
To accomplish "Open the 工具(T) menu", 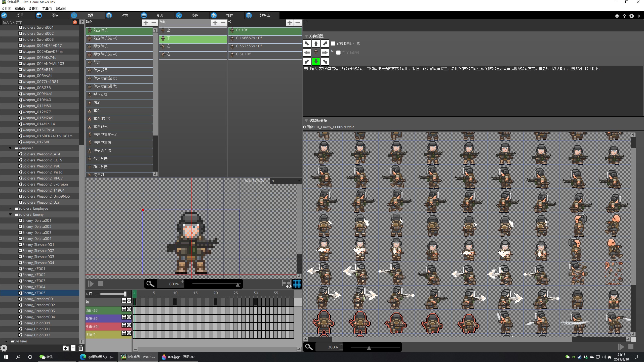I will pos(47,9).
